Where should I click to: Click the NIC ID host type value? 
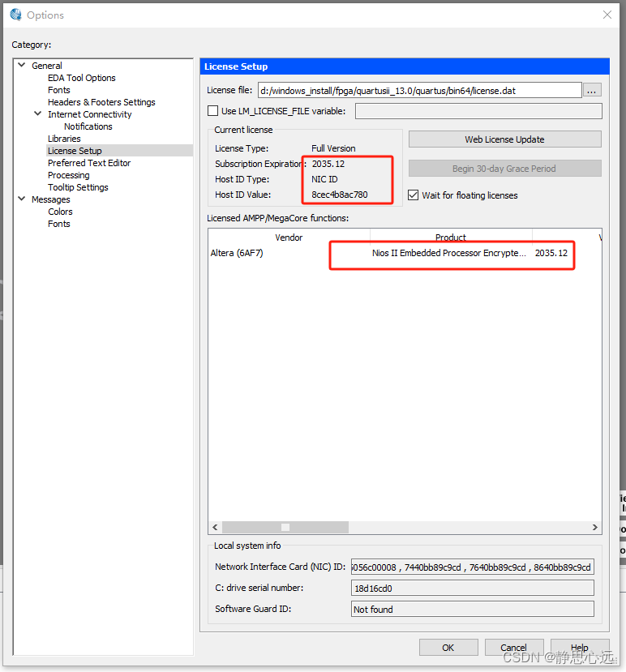click(324, 179)
